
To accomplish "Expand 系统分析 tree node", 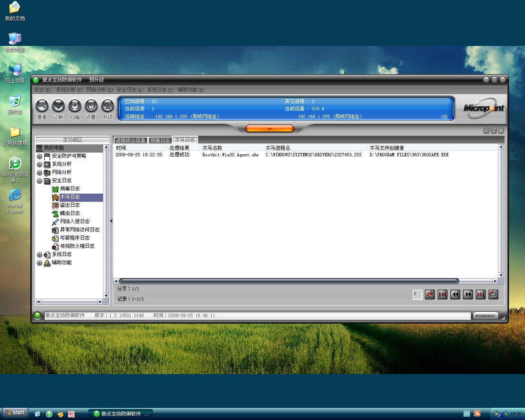I will click(39, 164).
